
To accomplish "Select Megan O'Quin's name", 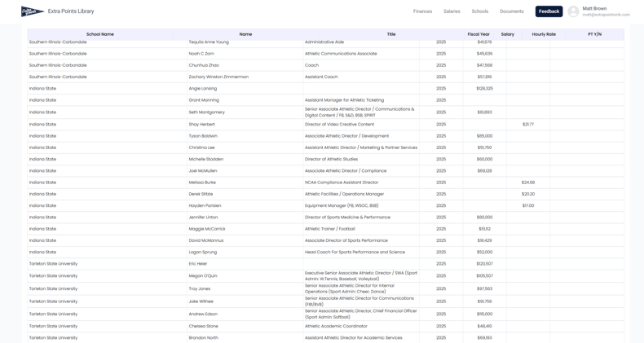I will point(203,276).
